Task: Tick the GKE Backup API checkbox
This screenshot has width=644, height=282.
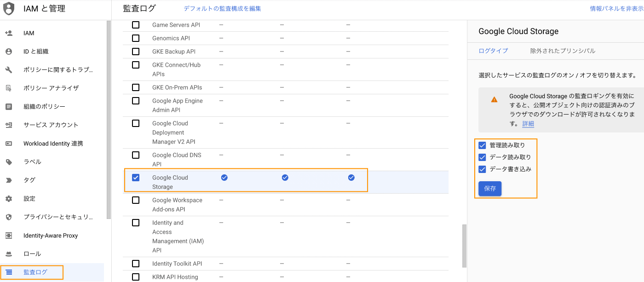Action: click(x=136, y=52)
